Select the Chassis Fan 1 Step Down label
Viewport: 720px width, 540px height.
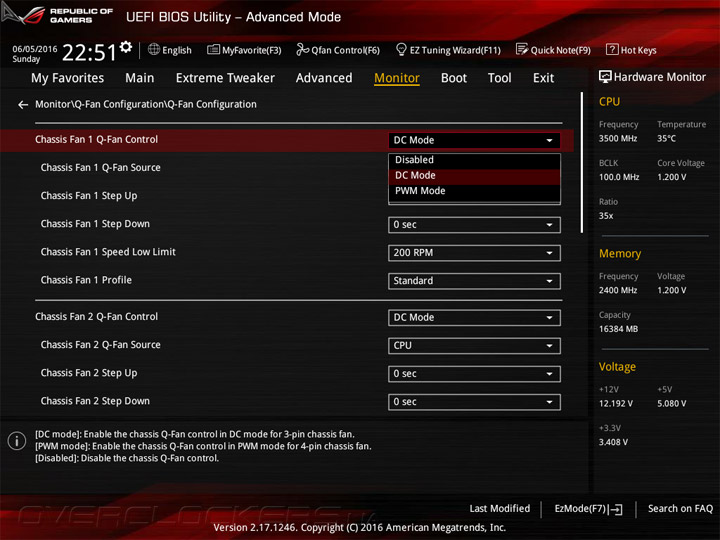[x=95, y=224]
